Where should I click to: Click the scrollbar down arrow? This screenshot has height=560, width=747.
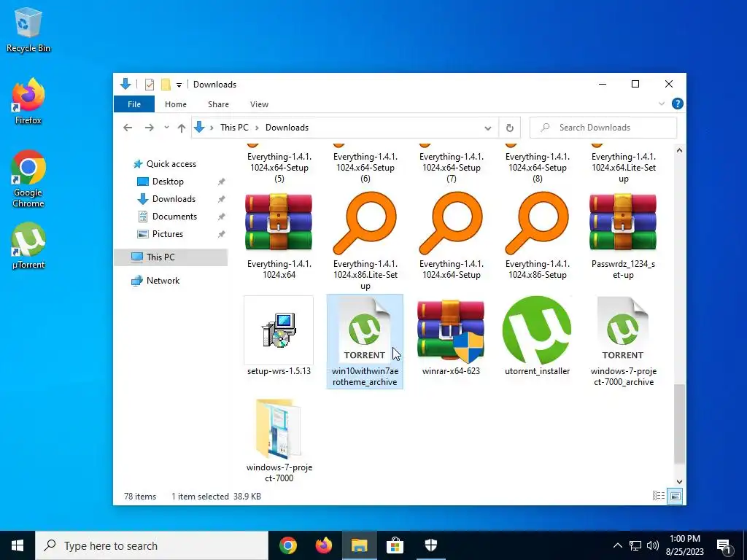(x=679, y=481)
